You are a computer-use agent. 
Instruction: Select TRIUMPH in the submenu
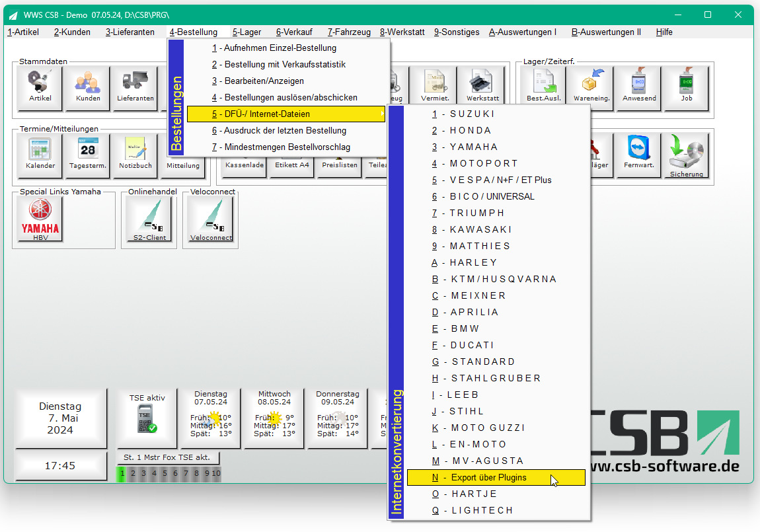point(496,213)
